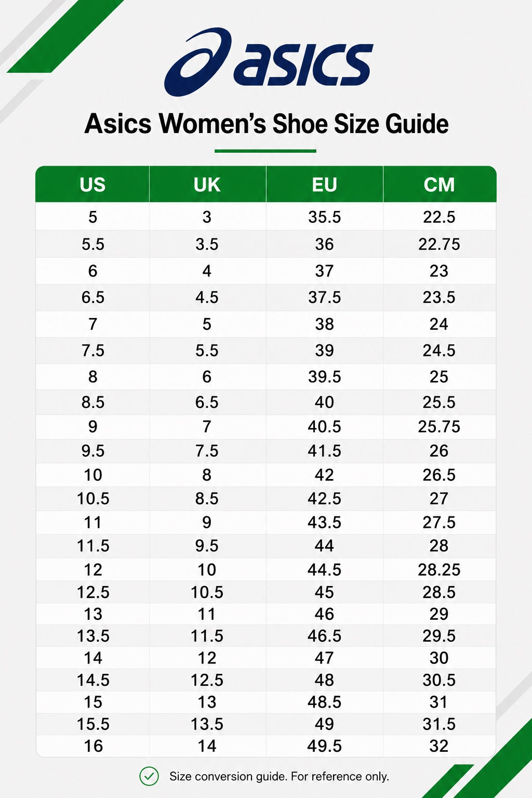The height and width of the screenshot is (798, 532).
Task: Click EU size 37.5 cell
Action: [x=325, y=297]
